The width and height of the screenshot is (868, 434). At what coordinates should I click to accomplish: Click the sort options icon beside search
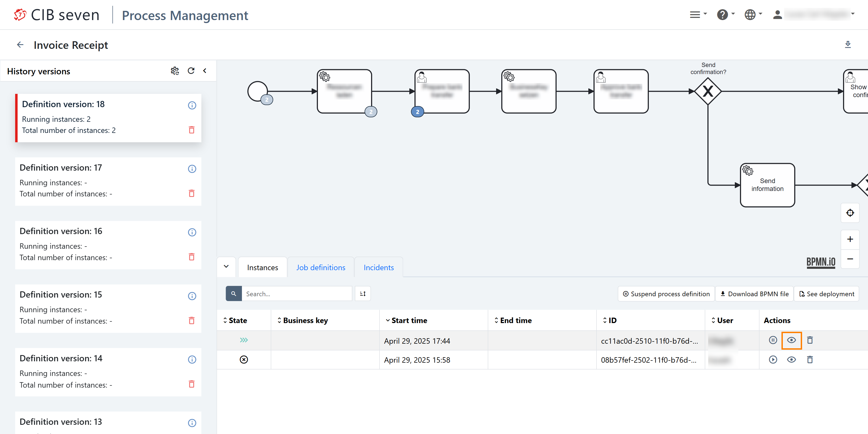[363, 293]
